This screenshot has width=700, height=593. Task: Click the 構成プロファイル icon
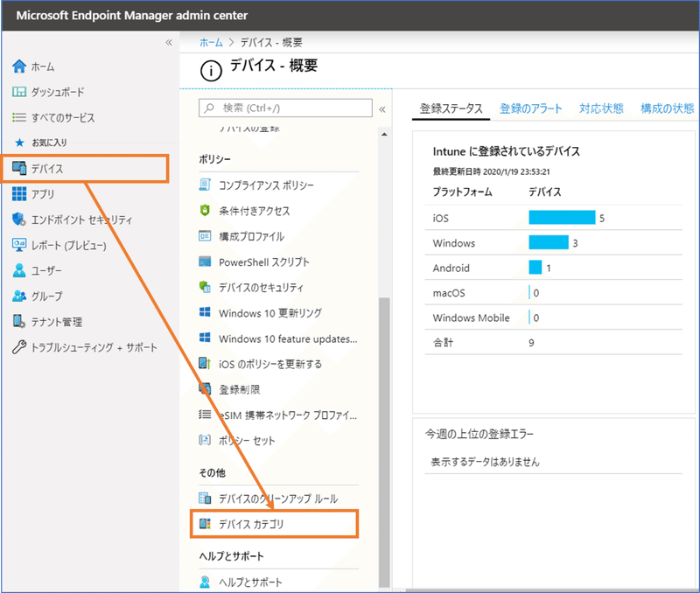(205, 235)
